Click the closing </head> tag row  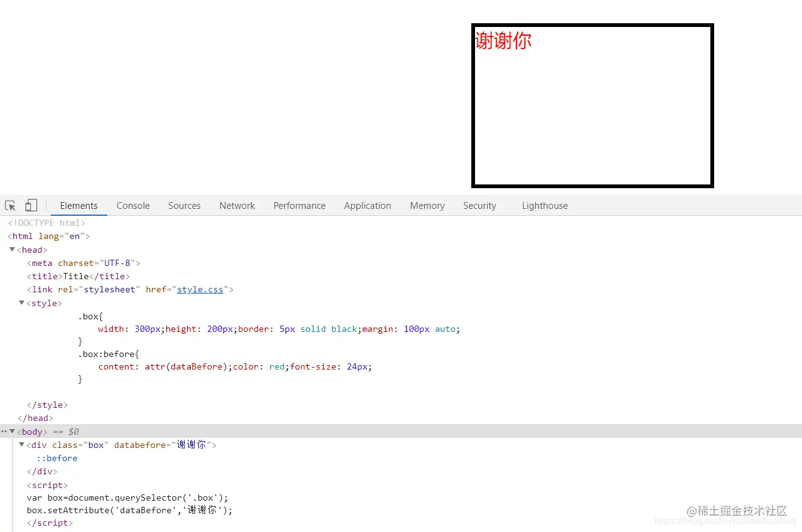(x=35, y=418)
